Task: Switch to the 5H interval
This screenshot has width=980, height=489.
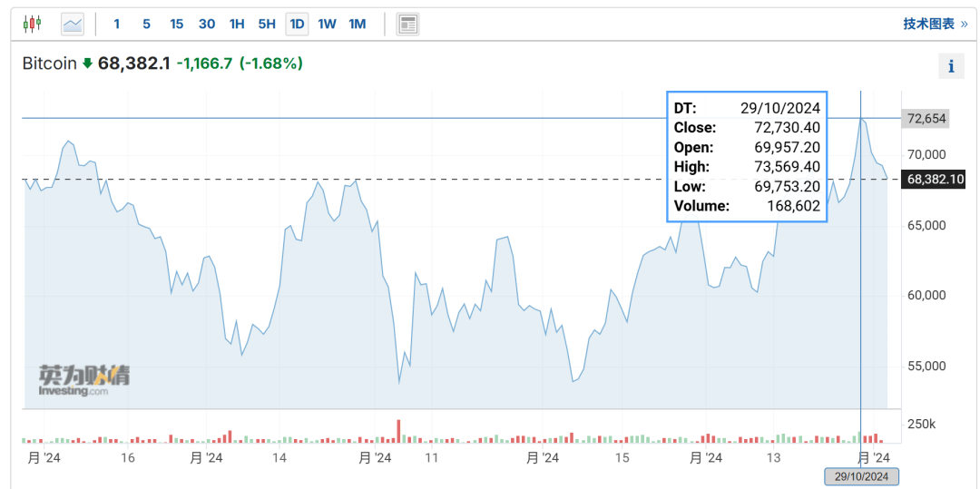Action: [267, 24]
